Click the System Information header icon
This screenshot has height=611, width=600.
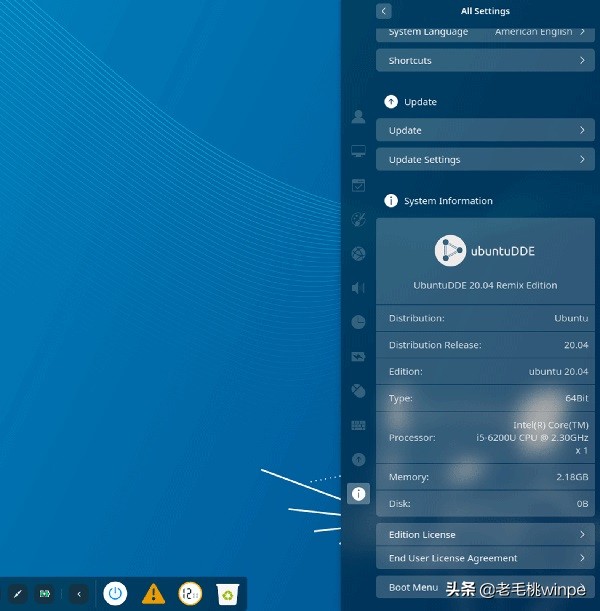click(391, 201)
